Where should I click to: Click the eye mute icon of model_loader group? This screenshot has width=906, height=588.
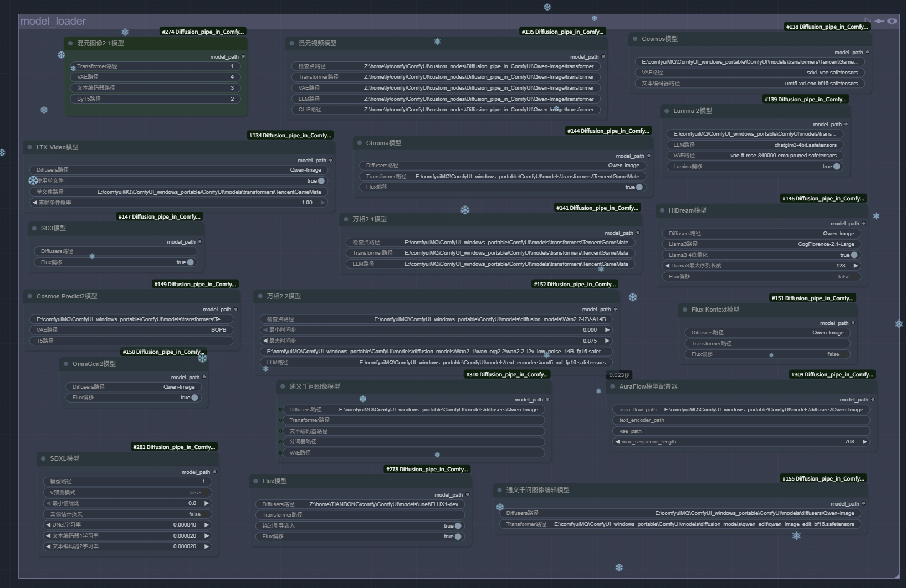point(892,21)
